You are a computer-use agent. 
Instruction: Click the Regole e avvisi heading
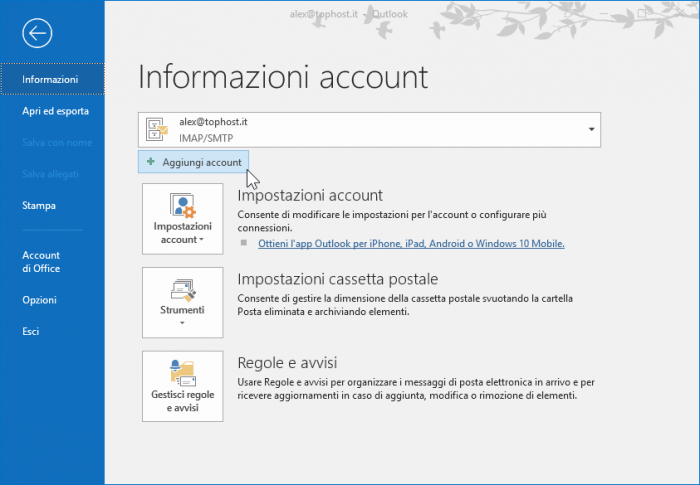(x=287, y=363)
